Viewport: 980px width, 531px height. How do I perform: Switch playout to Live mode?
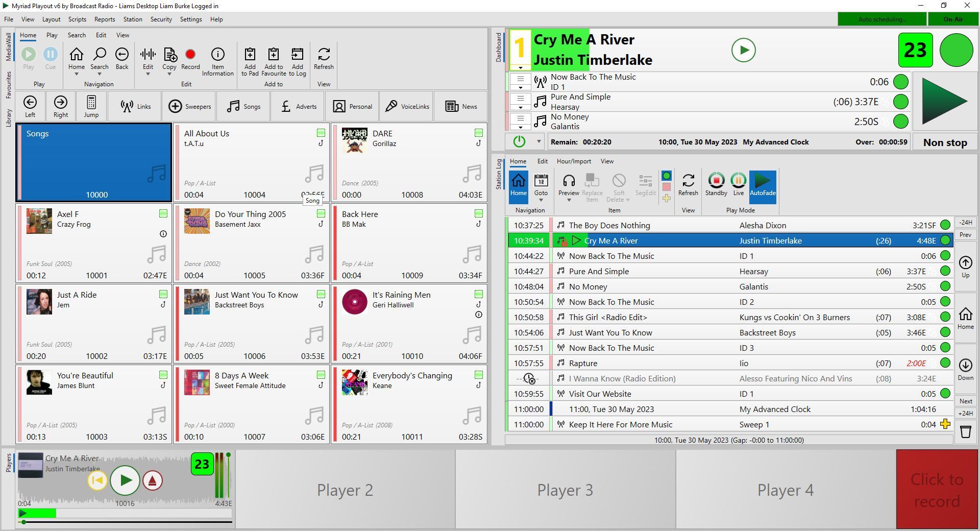(738, 184)
